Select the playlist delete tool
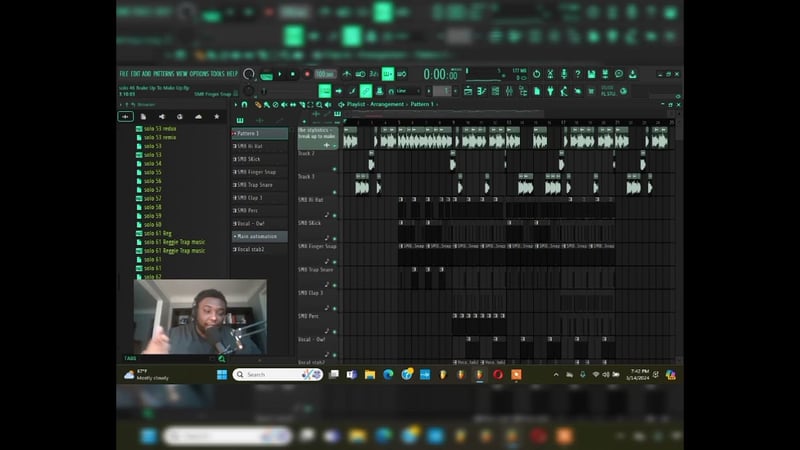Viewport: 800px width, 450px height. click(276, 105)
